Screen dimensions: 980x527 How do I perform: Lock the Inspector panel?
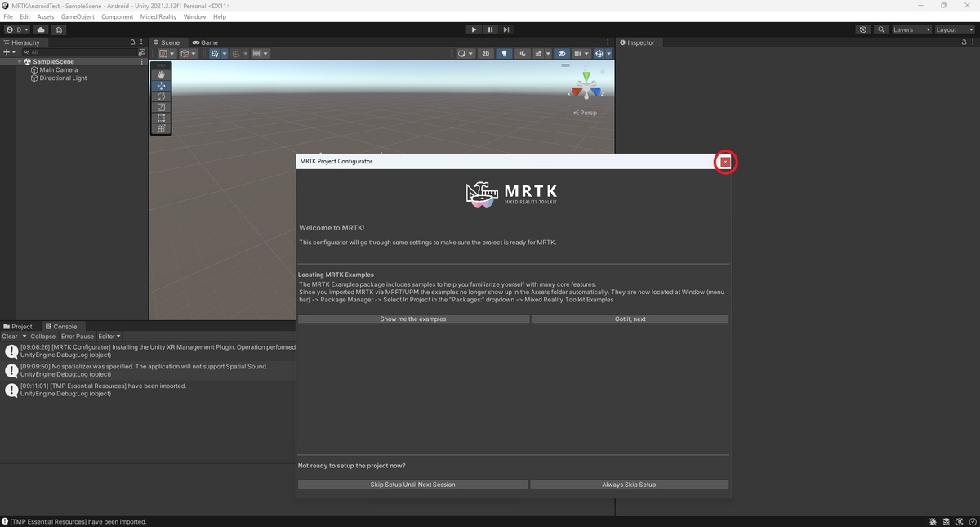pyautogui.click(x=964, y=42)
